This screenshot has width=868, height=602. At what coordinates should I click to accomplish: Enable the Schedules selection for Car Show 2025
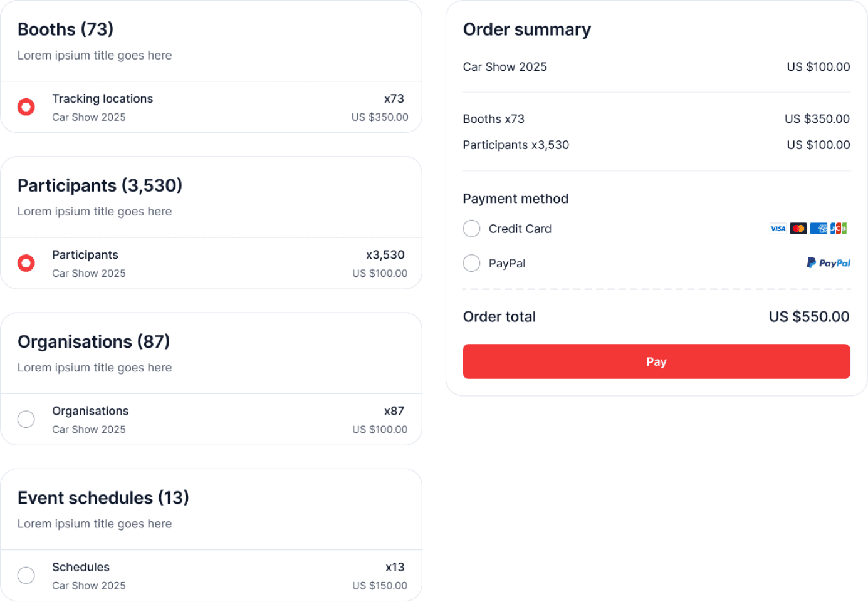[x=26, y=574]
